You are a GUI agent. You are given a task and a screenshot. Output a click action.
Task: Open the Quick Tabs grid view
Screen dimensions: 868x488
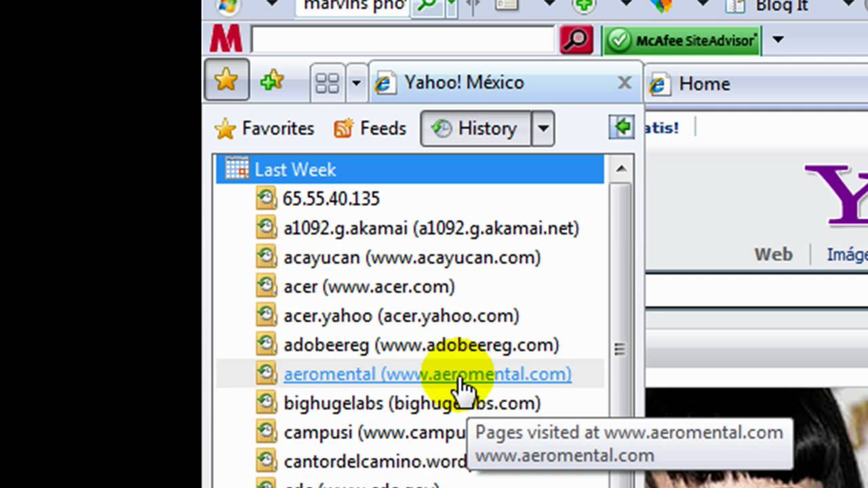(x=328, y=83)
